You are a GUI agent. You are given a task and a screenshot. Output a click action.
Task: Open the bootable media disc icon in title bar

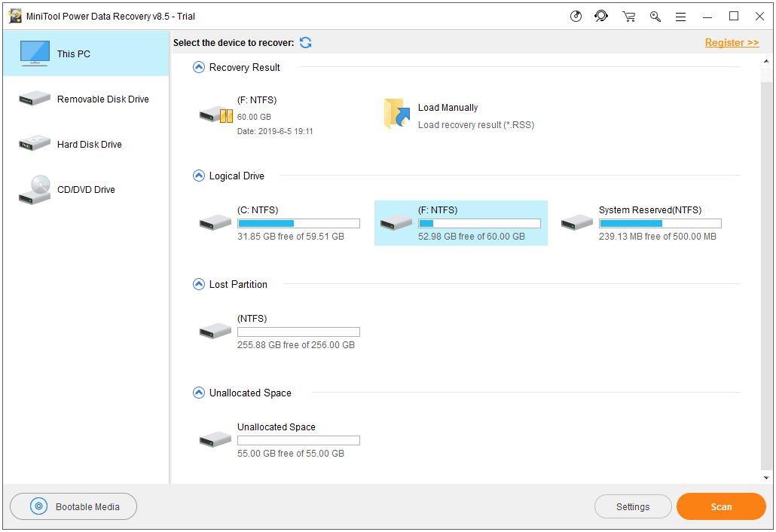coord(576,17)
